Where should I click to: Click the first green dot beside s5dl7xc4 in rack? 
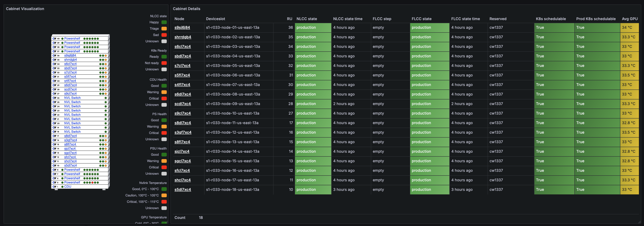100,166
